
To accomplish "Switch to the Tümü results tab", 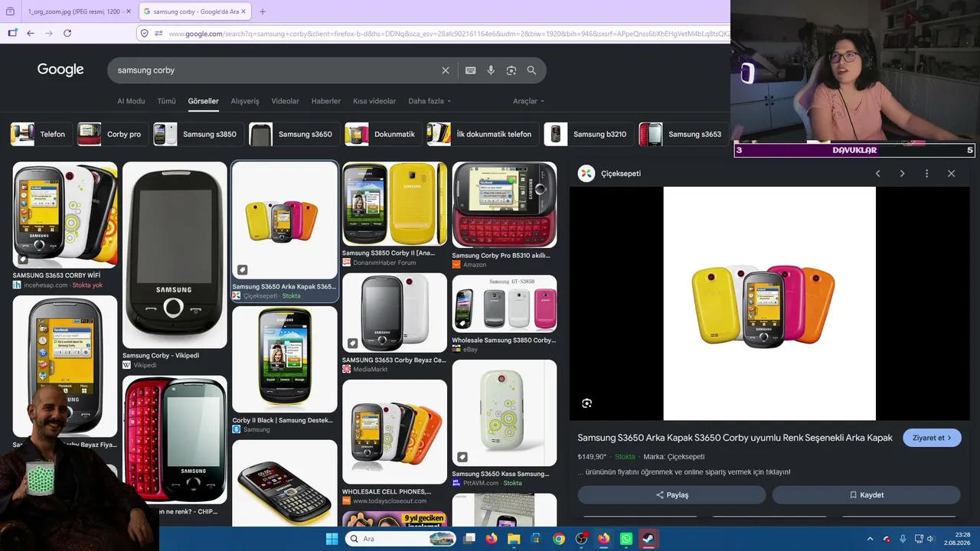I will [x=166, y=101].
